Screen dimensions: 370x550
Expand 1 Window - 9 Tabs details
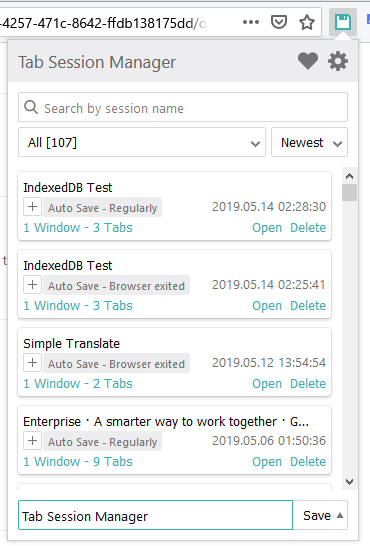pos(78,462)
